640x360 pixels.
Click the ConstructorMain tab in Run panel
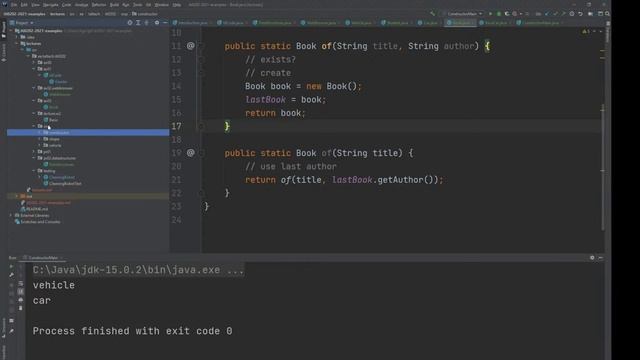pos(42,258)
